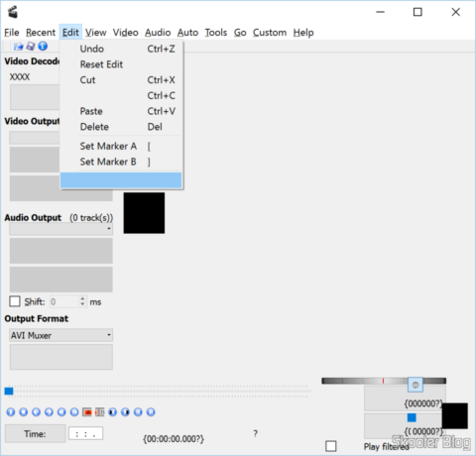Open the File menu
The height and width of the screenshot is (456, 476).
point(12,33)
